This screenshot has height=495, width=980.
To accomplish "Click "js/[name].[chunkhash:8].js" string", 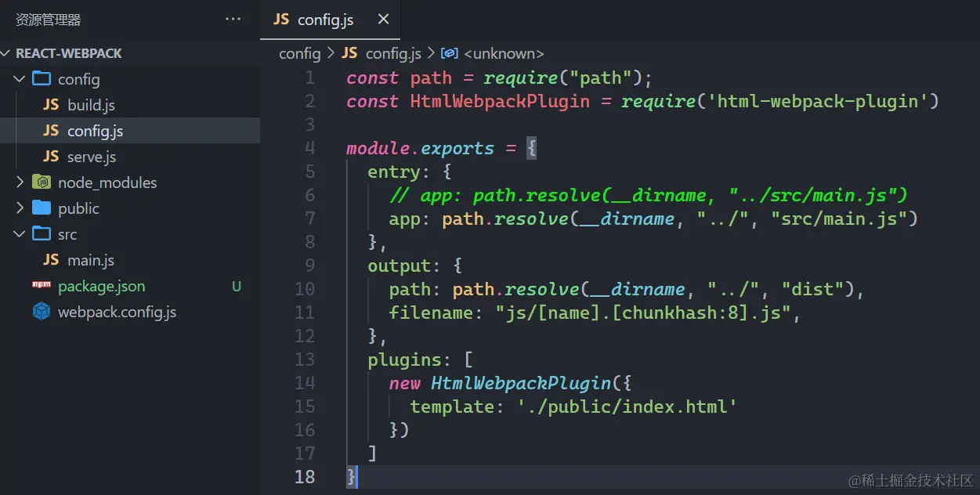I will click(x=643, y=313).
